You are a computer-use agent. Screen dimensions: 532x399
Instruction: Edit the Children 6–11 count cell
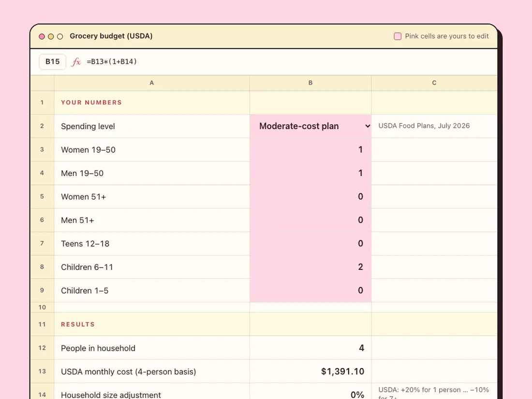pyautogui.click(x=310, y=267)
